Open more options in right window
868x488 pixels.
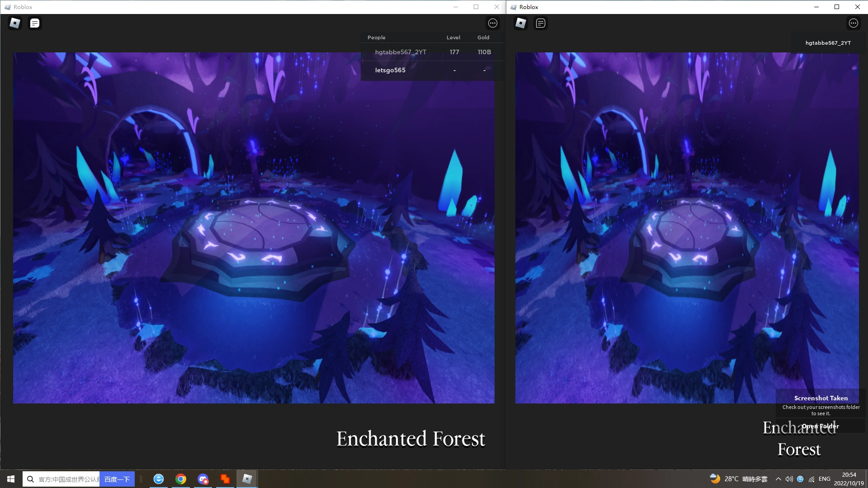coord(853,23)
